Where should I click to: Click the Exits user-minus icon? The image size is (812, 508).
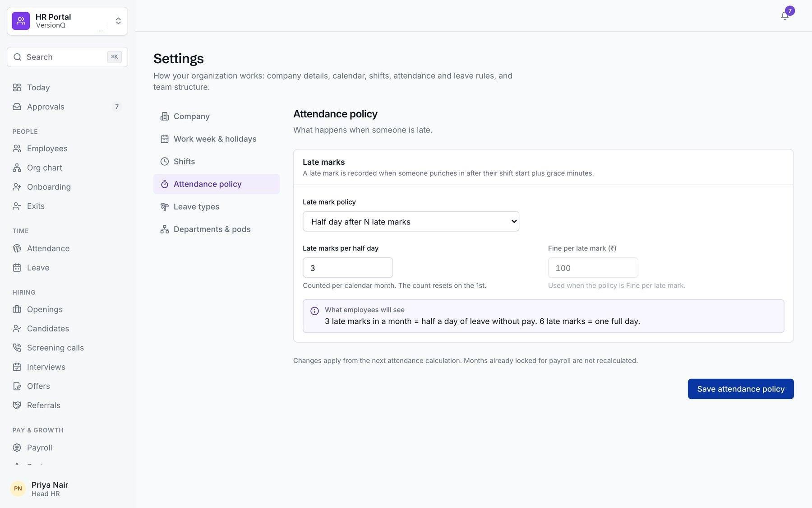[x=17, y=206]
